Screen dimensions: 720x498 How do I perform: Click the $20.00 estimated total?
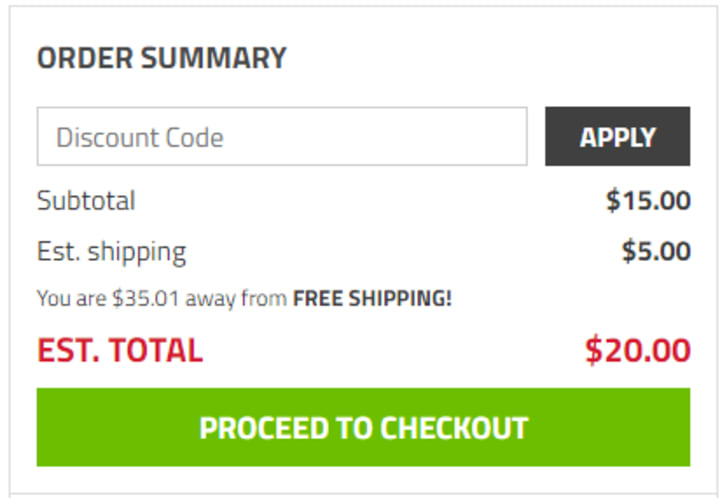coord(638,350)
